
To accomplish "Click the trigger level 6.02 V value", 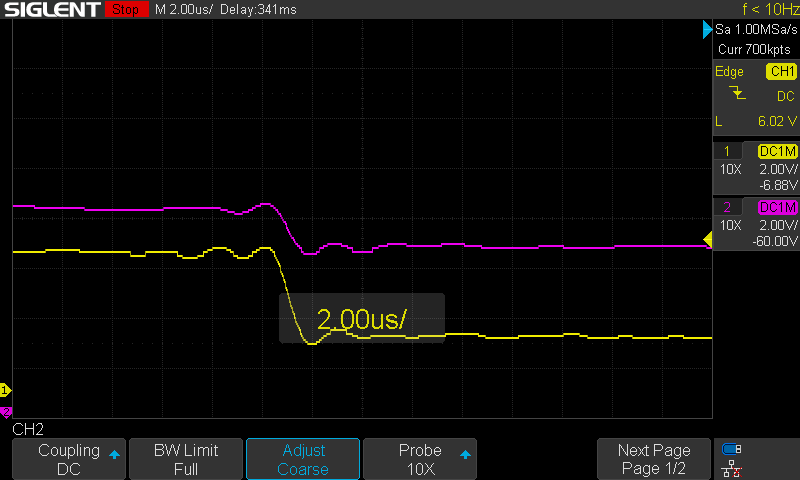I will pos(777,121).
